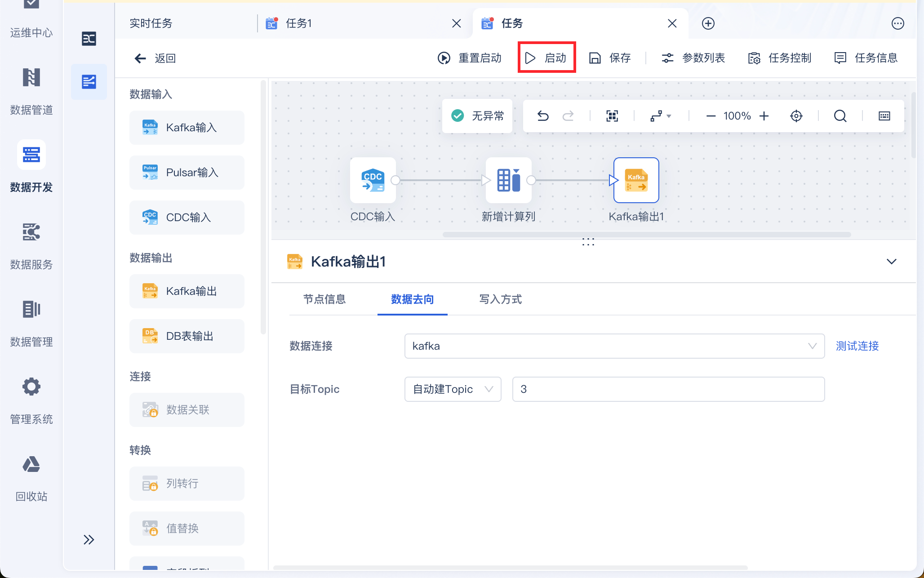Screen dimensions: 924x578
Task: Select the CDC输入 node on canvas
Action: click(x=373, y=180)
